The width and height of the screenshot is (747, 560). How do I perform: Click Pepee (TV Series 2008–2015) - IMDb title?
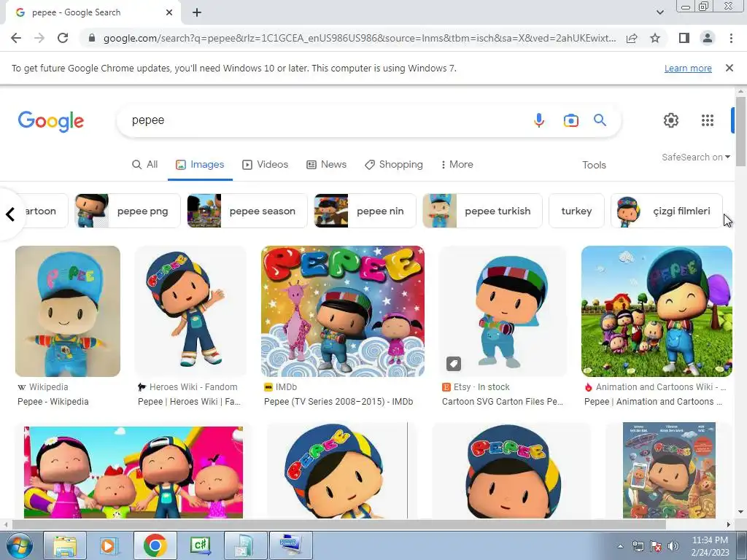pos(338,402)
